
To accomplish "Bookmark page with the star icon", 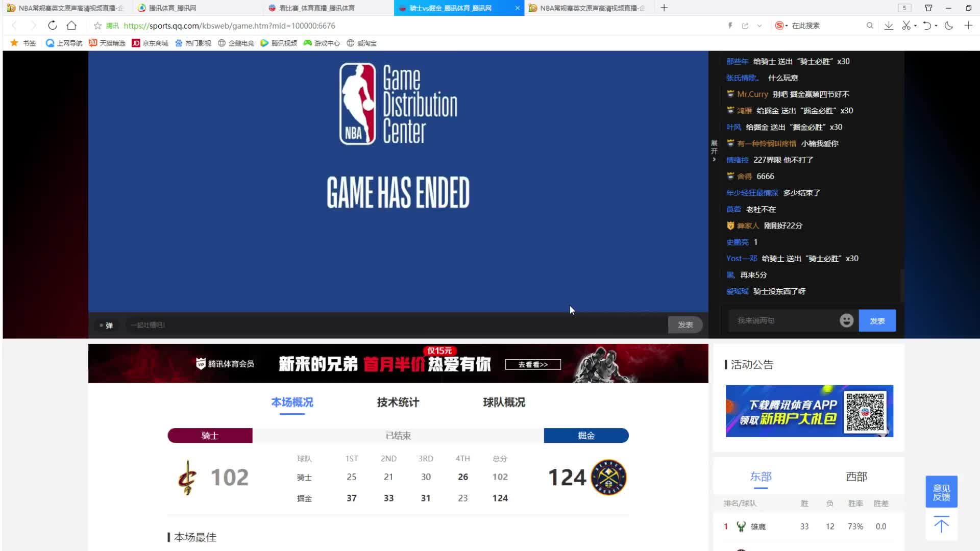I will click(97, 26).
